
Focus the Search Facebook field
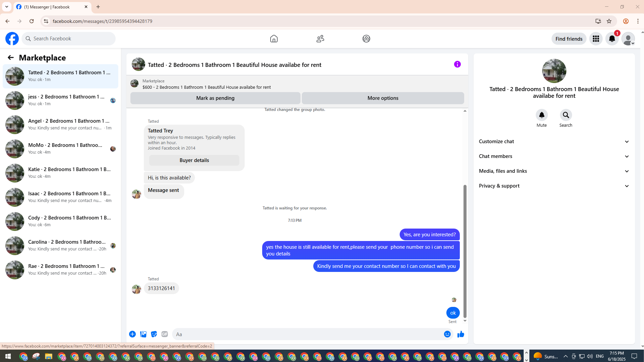[x=69, y=39]
